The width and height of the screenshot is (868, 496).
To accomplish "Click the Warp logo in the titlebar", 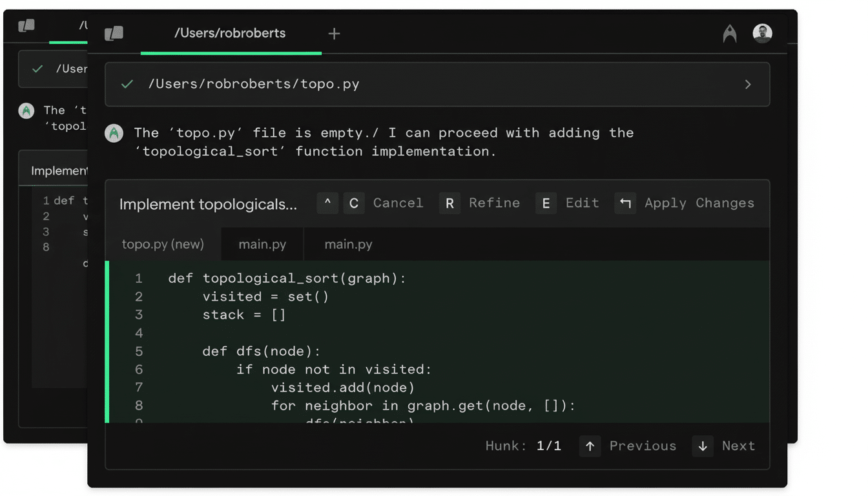I will click(x=114, y=33).
